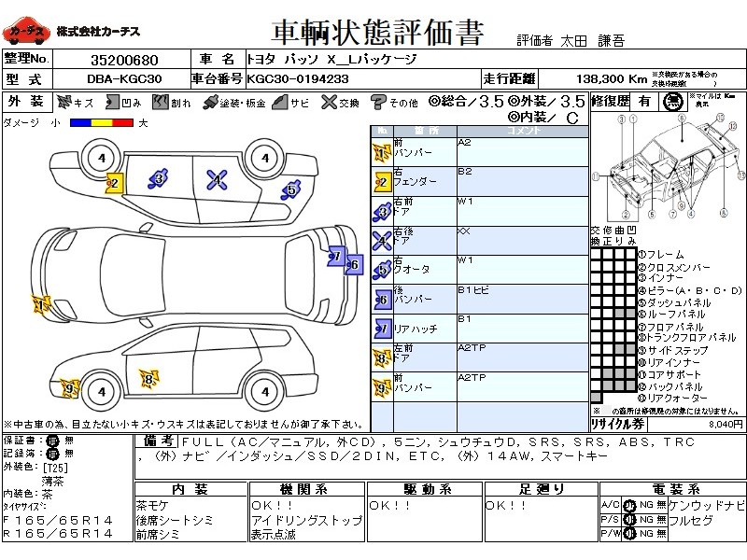Click the 塗装・板金 paint legend icon
This screenshot has height=560, width=747.
click(210, 103)
